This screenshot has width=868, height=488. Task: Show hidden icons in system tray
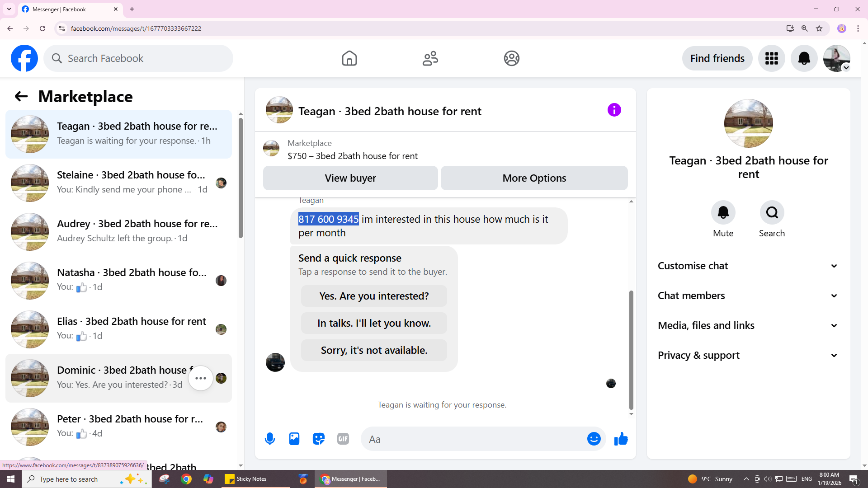coord(746,479)
